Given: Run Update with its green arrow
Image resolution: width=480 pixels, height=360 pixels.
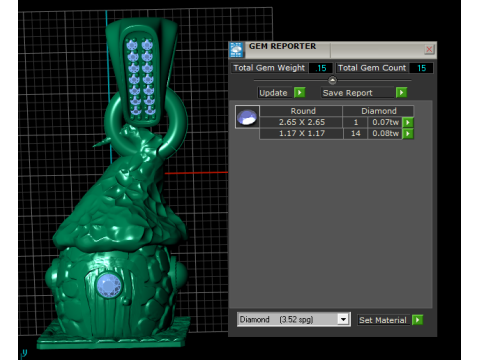Looking at the screenshot, I should coord(300,92).
